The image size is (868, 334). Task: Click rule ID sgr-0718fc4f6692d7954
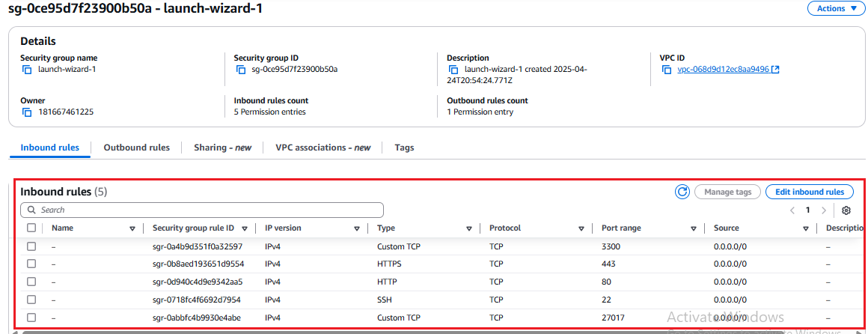[196, 300]
